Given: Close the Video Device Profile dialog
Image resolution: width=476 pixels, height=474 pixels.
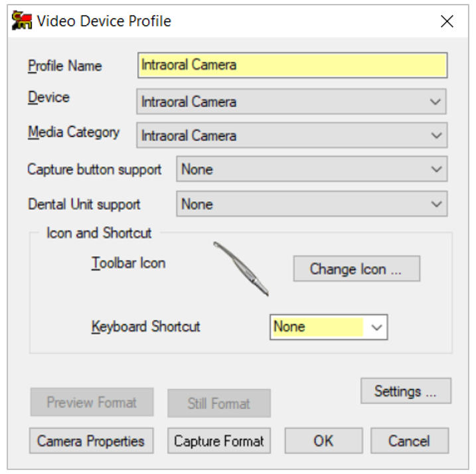Looking at the screenshot, I should [447, 21].
